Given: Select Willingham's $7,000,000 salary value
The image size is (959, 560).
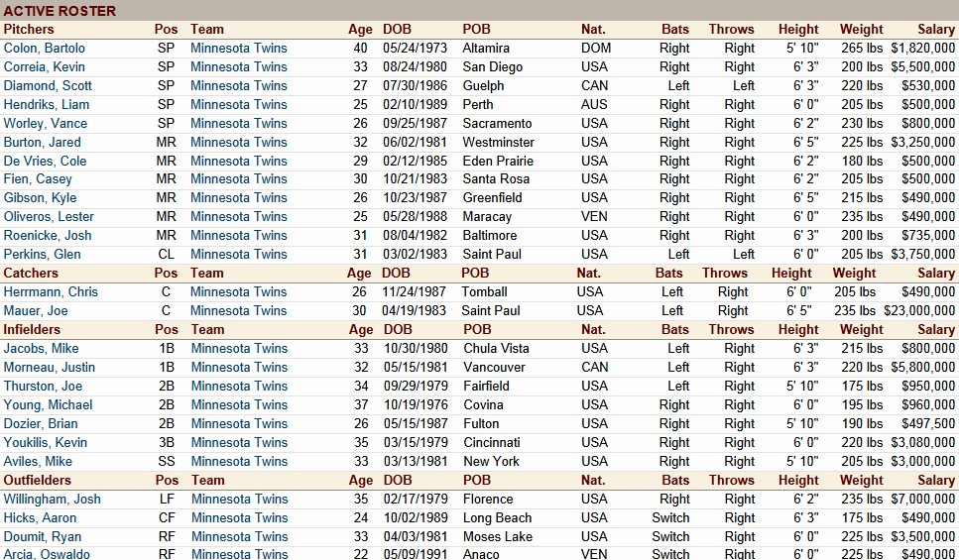Looking at the screenshot, I should pos(923,501).
